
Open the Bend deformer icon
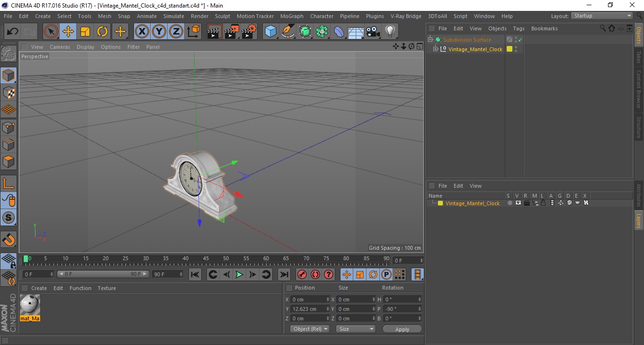coord(339,32)
